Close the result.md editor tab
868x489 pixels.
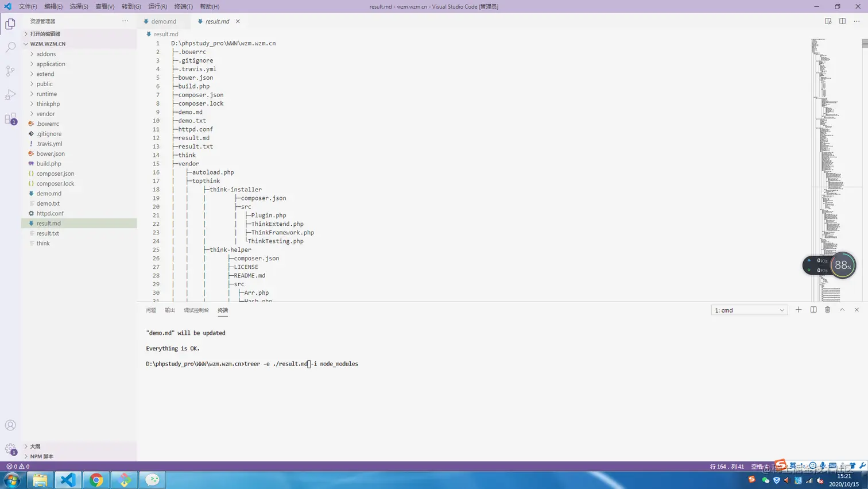tap(238, 21)
